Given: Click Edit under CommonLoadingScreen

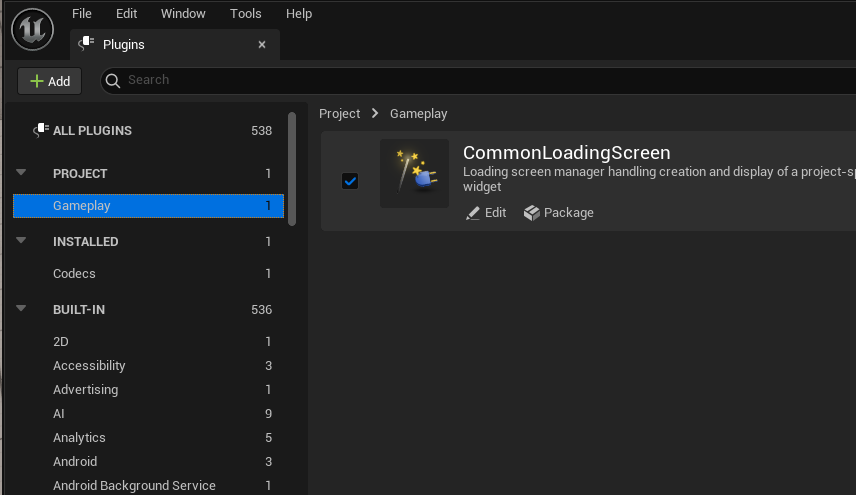Looking at the screenshot, I should tap(486, 213).
